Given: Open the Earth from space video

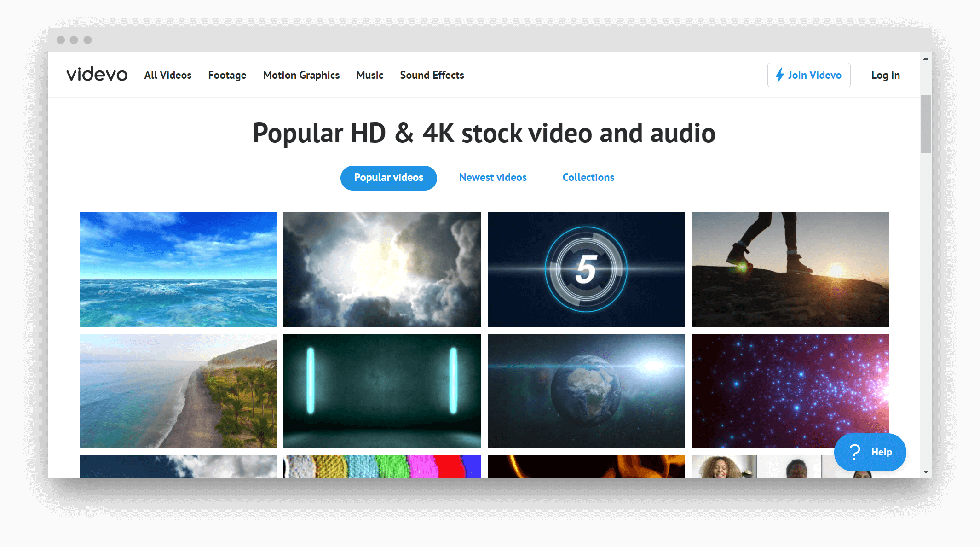Looking at the screenshot, I should [x=586, y=391].
